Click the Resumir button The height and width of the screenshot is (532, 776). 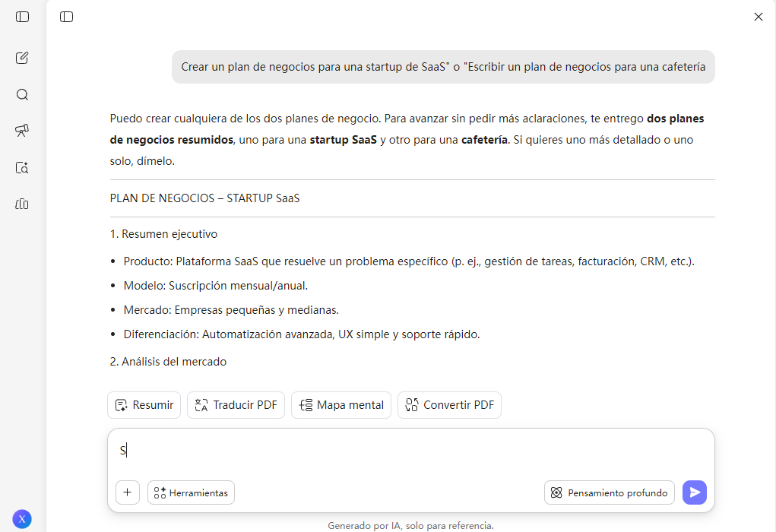[x=144, y=404]
